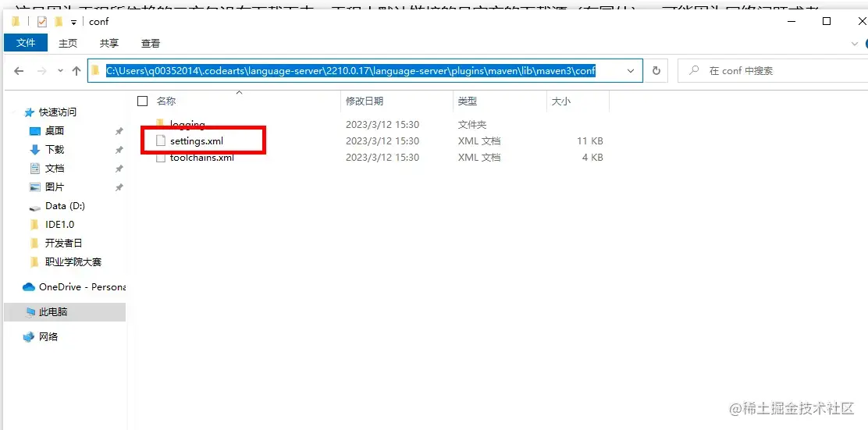Open 文档 in the sidebar
The image size is (868, 430).
point(55,169)
